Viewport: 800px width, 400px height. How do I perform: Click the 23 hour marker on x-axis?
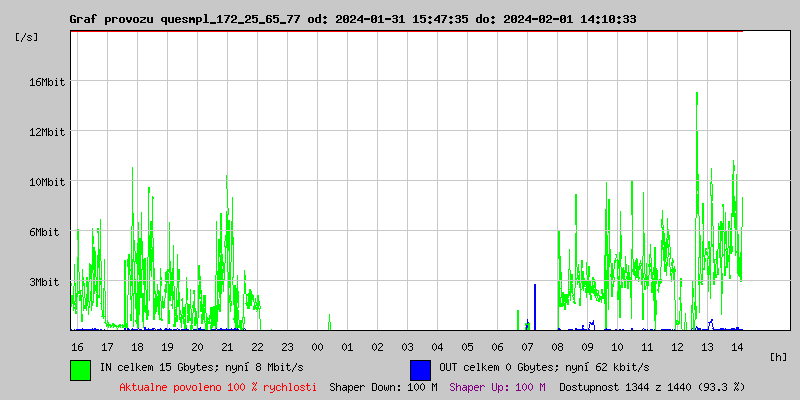(x=287, y=346)
